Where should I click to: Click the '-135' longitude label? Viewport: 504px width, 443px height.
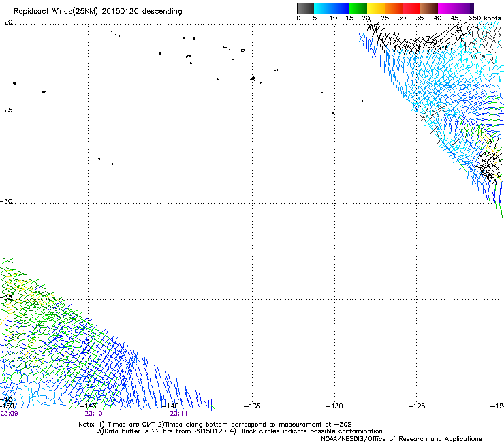tap(252, 406)
